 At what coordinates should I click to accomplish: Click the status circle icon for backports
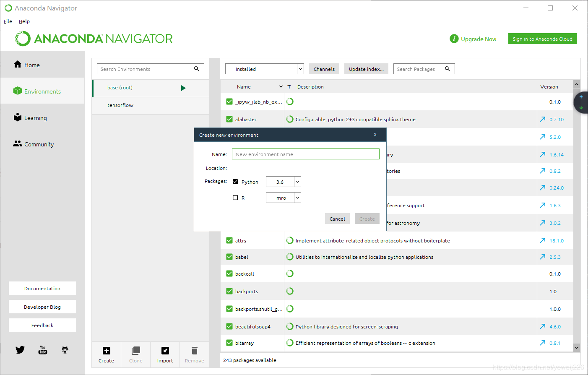pos(290,291)
